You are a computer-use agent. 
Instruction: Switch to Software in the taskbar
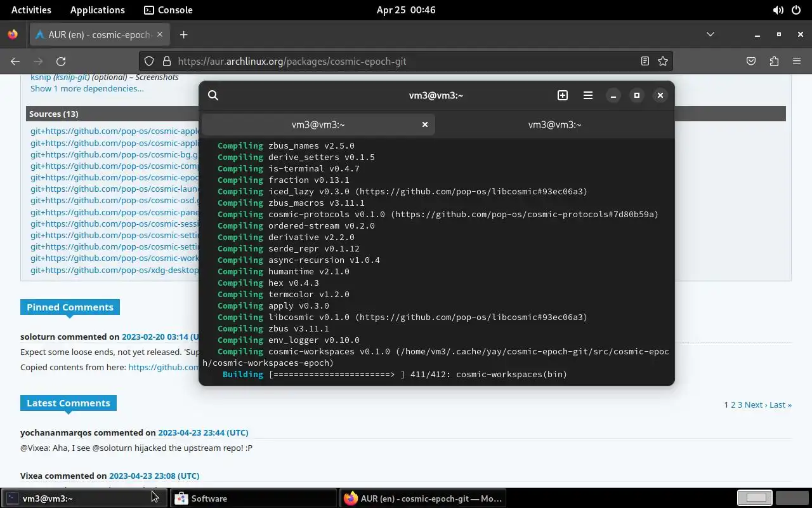(x=254, y=498)
